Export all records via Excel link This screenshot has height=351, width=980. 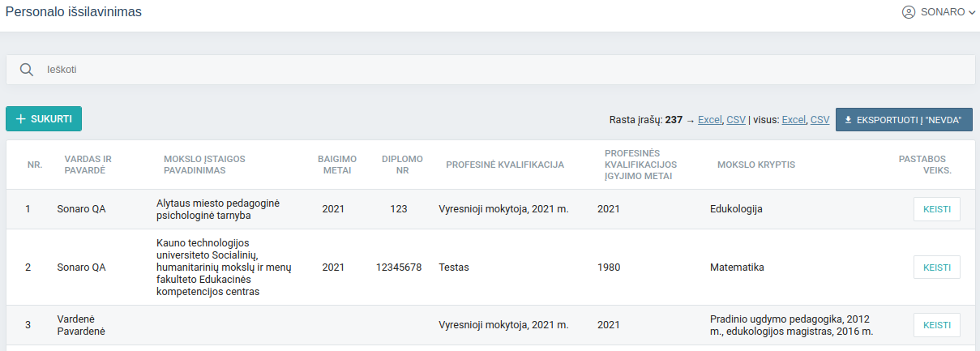794,120
